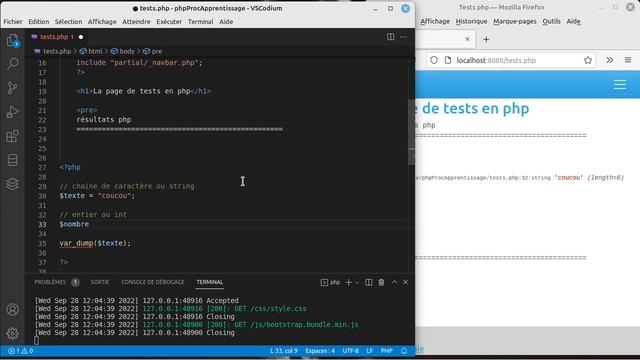
Task: Add a new terminal with plus icon
Action: (x=349, y=282)
